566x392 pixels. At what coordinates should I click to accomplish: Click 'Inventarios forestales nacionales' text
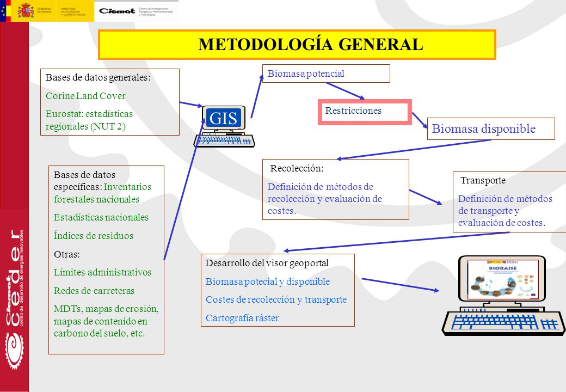point(102,193)
